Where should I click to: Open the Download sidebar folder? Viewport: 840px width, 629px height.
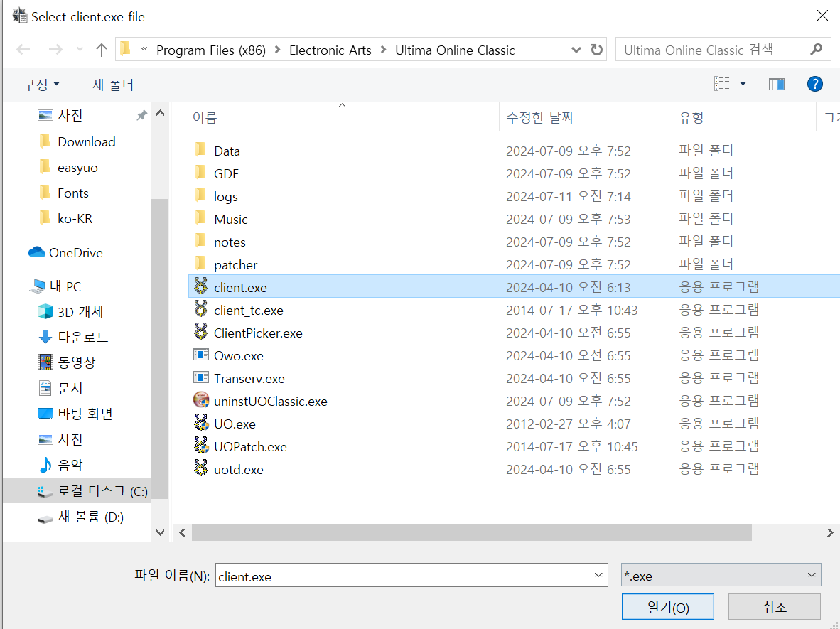pyautogui.click(x=77, y=142)
